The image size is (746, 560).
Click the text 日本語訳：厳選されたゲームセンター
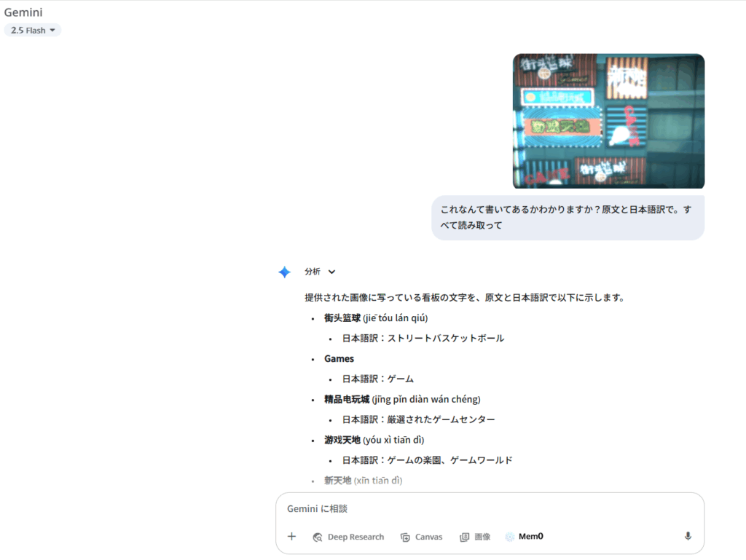[419, 419]
